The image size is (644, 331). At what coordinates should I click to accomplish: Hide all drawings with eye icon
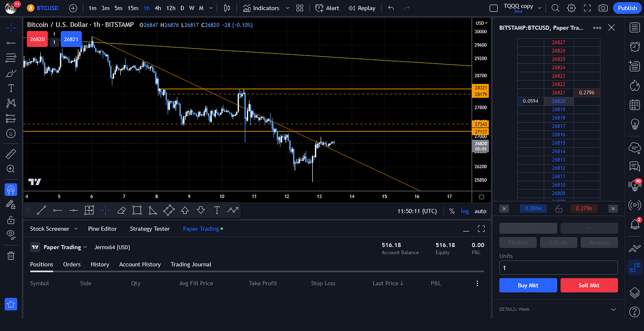(x=11, y=234)
